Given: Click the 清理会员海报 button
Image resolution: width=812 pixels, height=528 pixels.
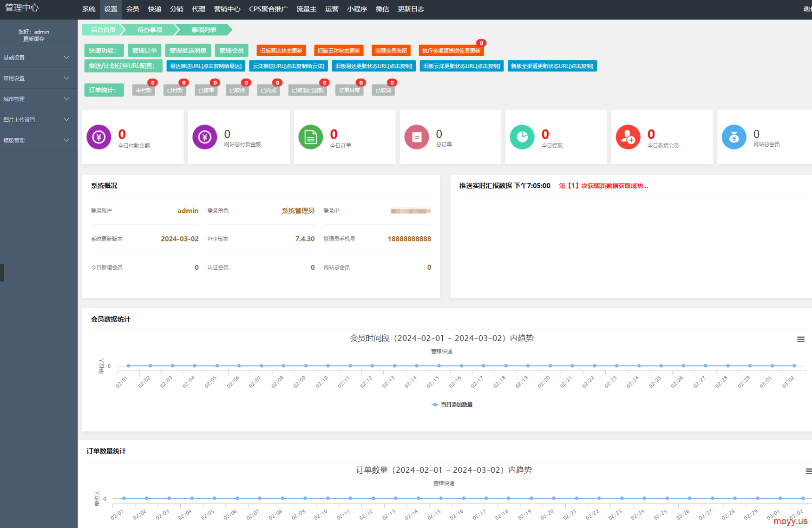Looking at the screenshot, I should (391, 51).
